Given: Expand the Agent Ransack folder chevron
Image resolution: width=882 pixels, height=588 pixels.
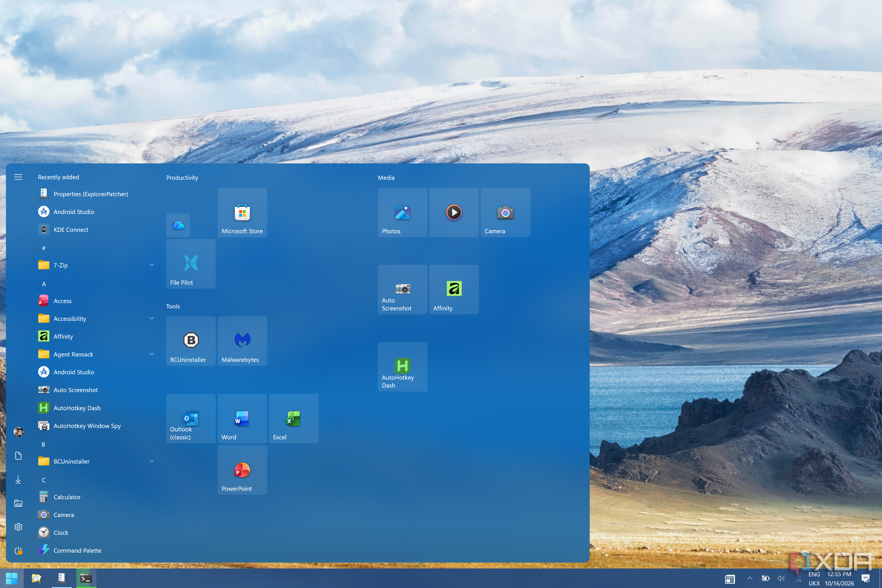Looking at the screenshot, I should coord(152,354).
